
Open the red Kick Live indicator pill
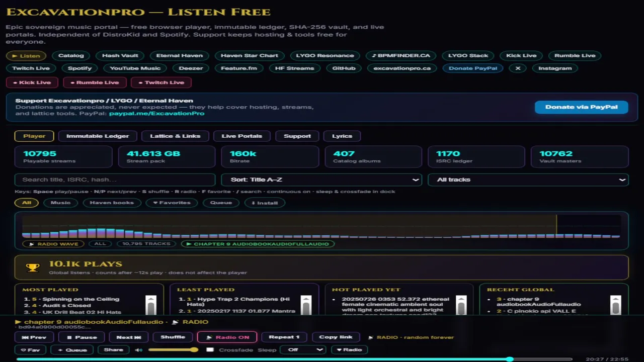click(x=32, y=82)
